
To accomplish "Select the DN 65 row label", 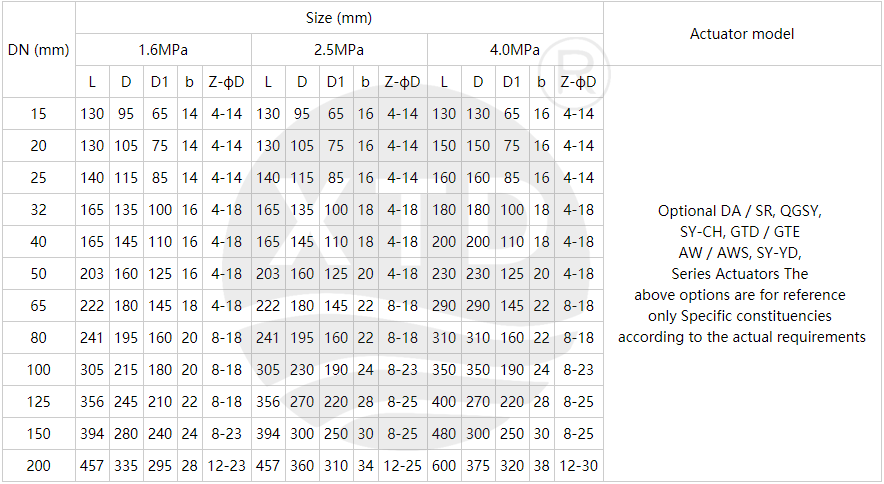I will [x=38, y=306].
